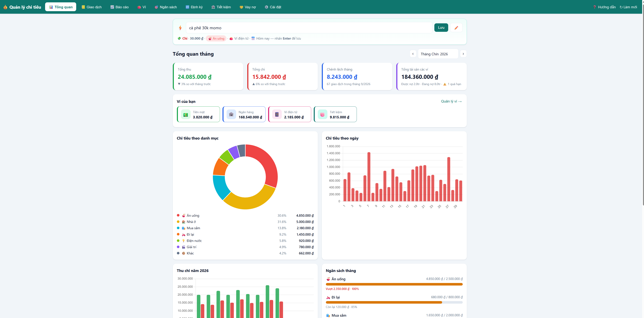Viewport: 644px width, 318px height.
Task: Click the Điện nước lightbulb legend icon
Action: pyautogui.click(x=183, y=241)
